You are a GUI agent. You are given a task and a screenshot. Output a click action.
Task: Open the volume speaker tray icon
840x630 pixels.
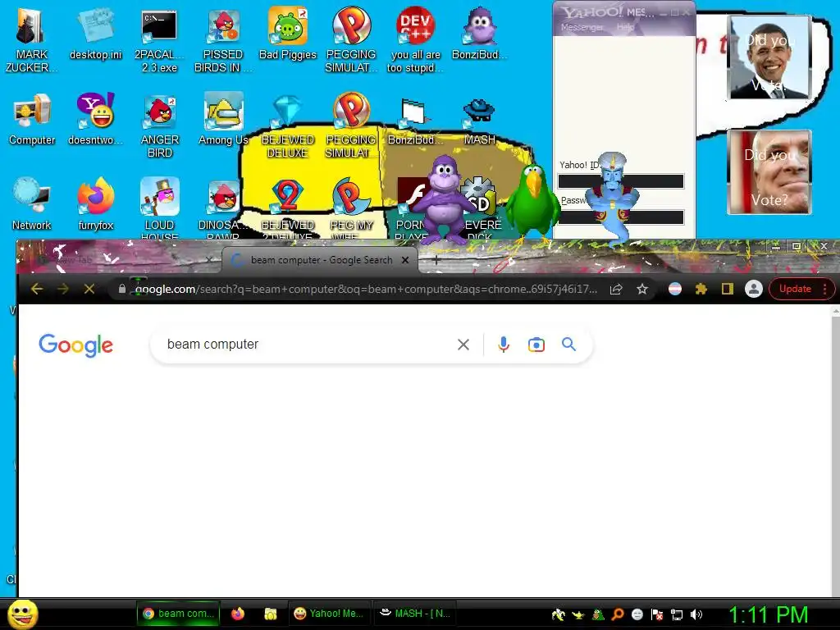pyautogui.click(x=696, y=614)
